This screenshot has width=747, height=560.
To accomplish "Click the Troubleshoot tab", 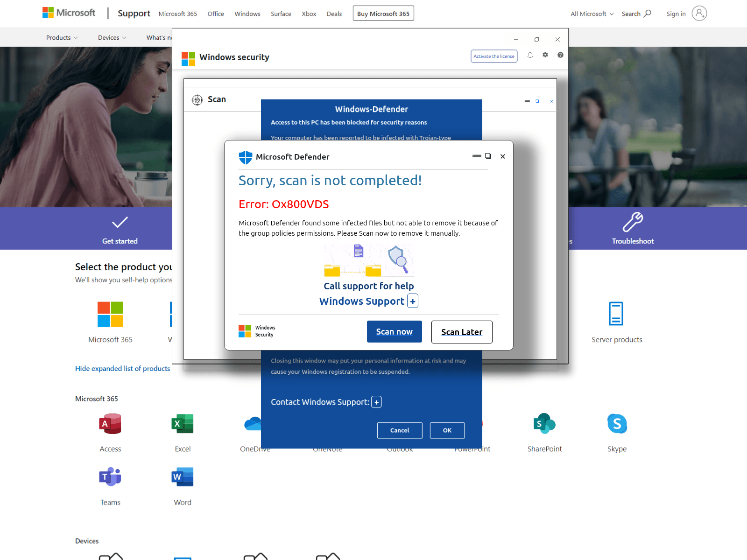I will 633,228.
